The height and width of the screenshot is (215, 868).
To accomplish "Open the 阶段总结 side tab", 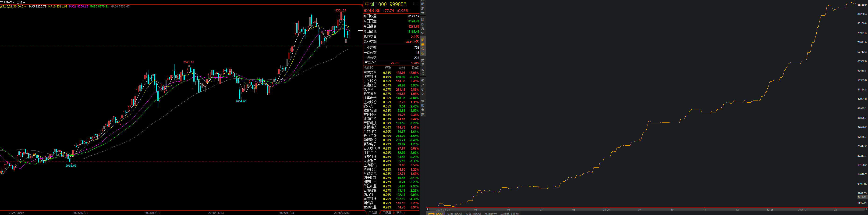I will click(422, 26).
